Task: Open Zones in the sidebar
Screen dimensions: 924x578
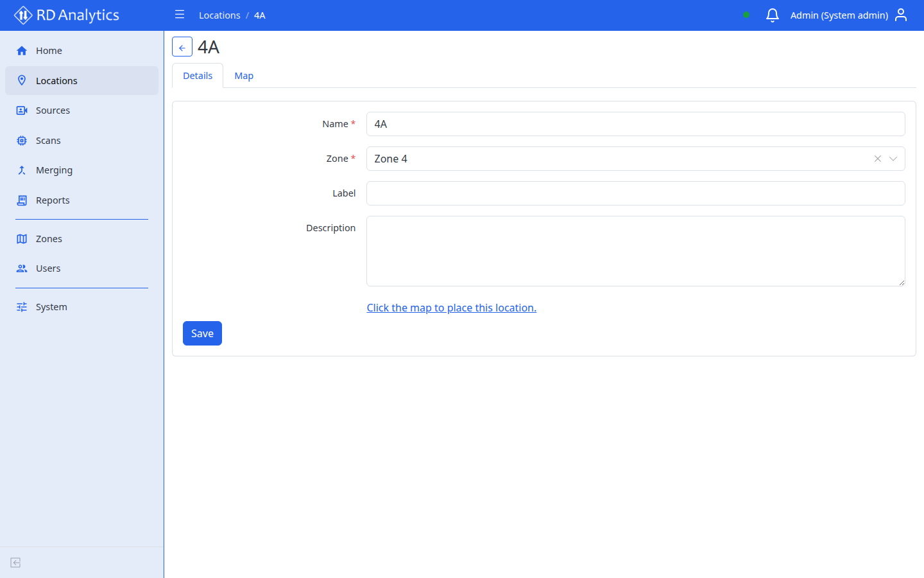Action: (81, 239)
